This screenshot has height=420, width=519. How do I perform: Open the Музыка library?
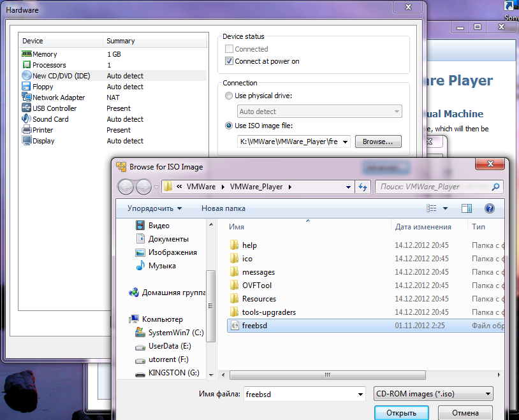coord(156,265)
